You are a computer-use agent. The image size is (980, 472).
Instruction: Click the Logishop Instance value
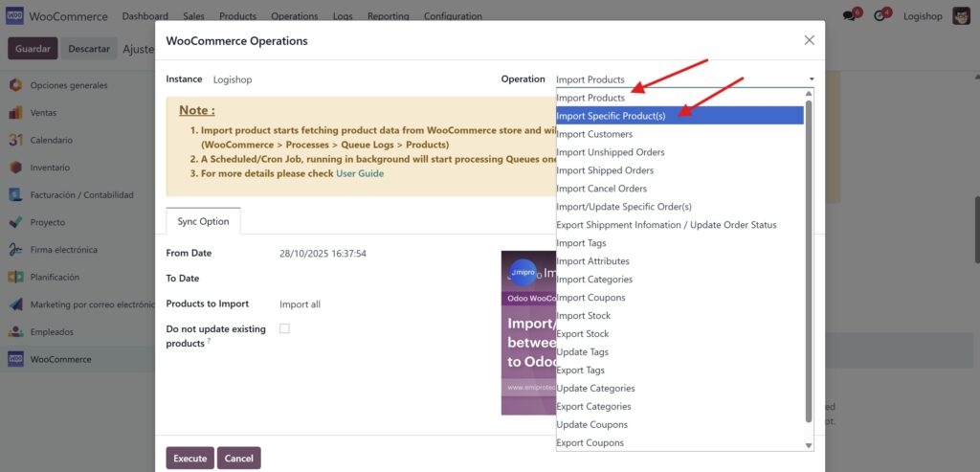[233, 79]
